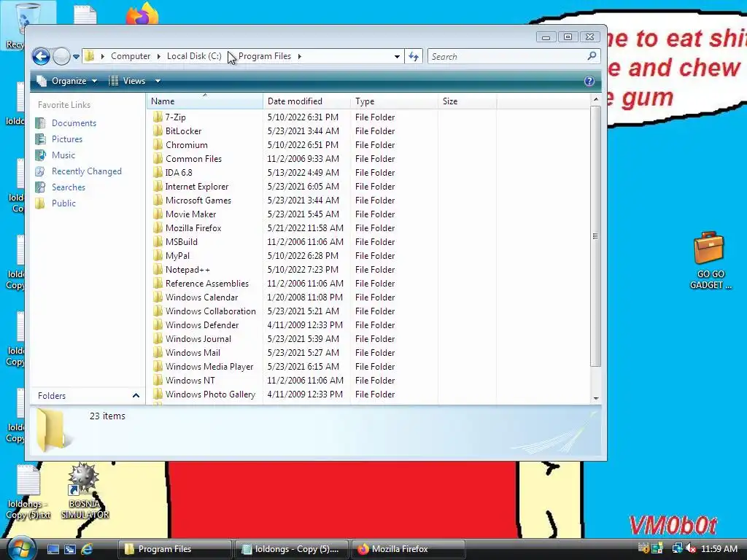
Task: Select the Notepad++ folder icon
Action: click(x=158, y=270)
